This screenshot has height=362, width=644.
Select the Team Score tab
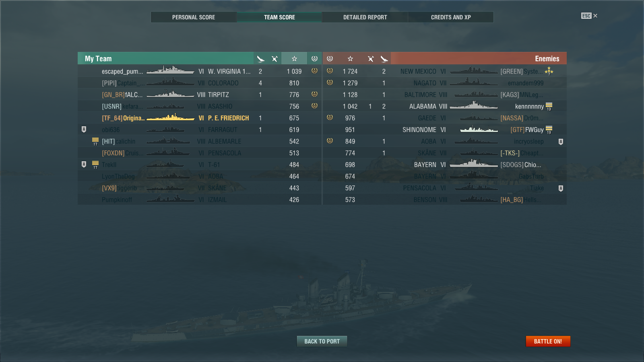(279, 17)
